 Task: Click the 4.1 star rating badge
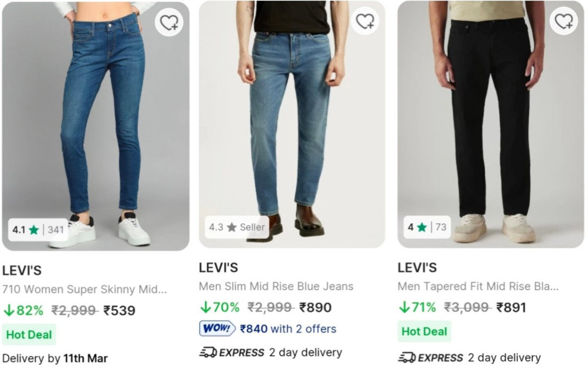pos(38,229)
